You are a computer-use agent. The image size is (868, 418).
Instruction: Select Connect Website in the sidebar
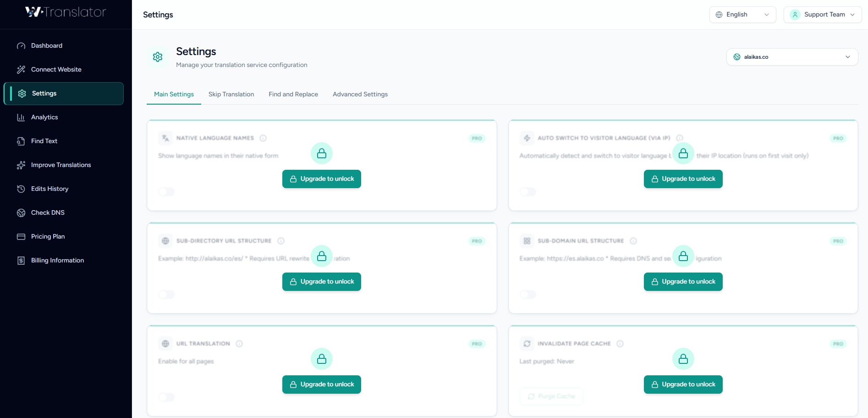point(56,69)
